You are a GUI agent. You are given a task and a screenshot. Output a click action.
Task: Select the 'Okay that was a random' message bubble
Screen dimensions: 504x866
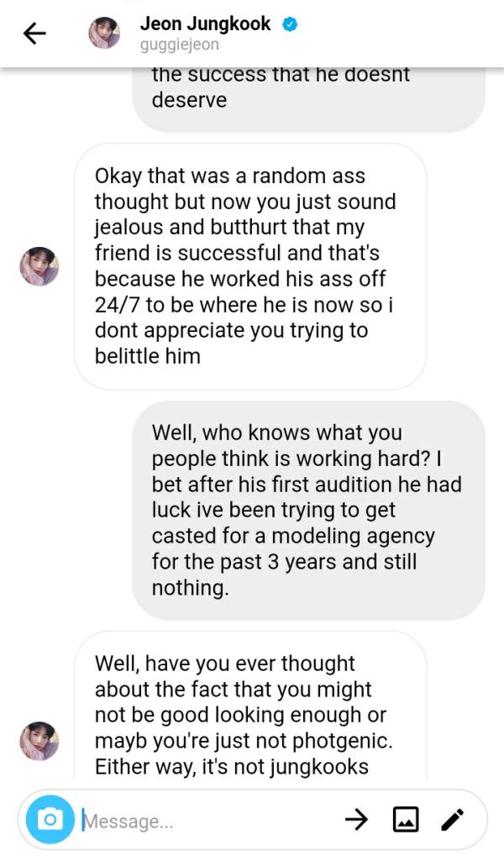click(x=250, y=266)
